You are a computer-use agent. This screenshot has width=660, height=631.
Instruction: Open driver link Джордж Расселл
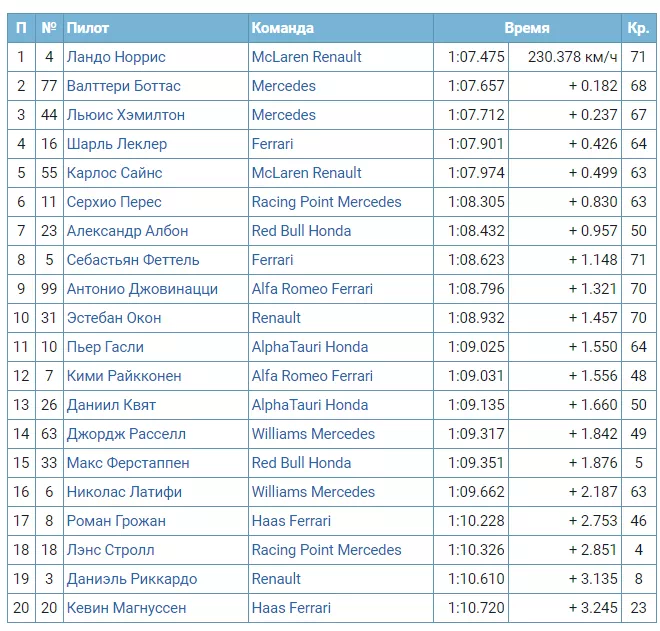pyautogui.click(x=126, y=434)
